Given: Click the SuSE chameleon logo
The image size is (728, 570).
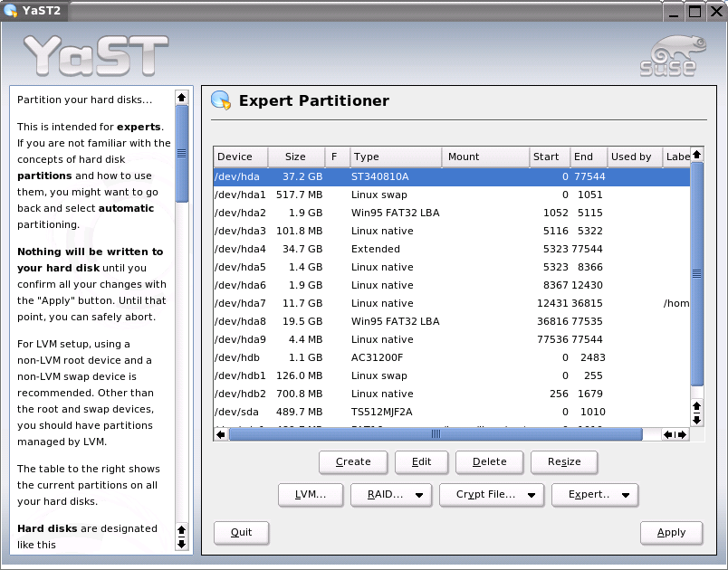Looking at the screenshot, I should coord(668,56).
